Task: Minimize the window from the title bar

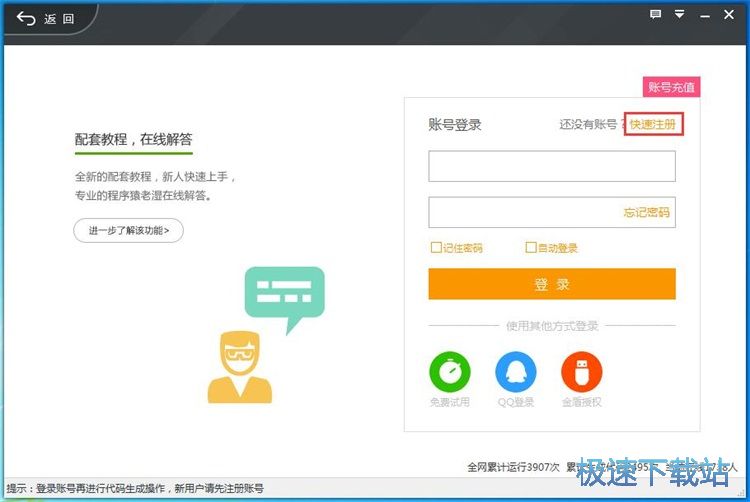Action: coord(705,15)
